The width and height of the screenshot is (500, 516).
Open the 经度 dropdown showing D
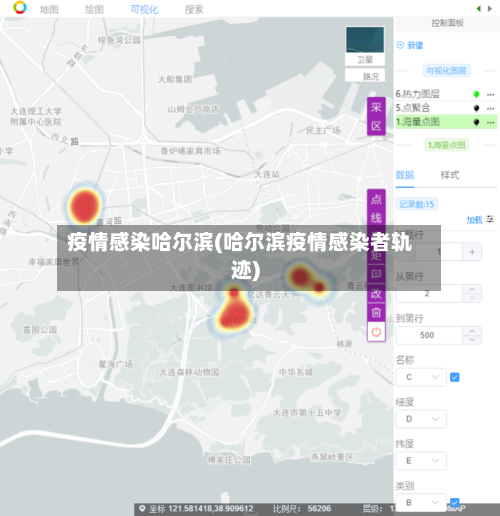(421, 419)
